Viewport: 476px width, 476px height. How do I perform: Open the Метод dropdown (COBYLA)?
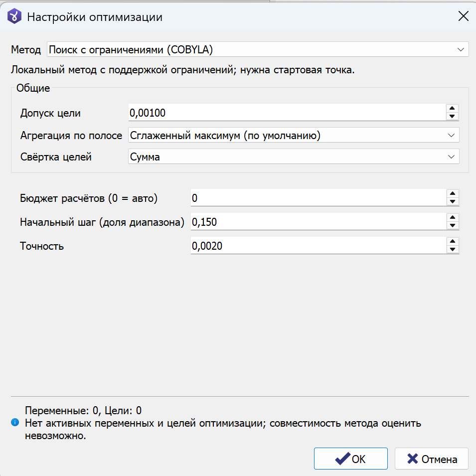[258, 49]
